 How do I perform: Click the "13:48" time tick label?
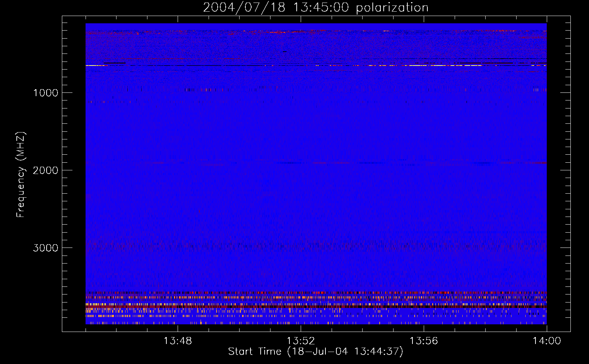[x=178, y=341]
